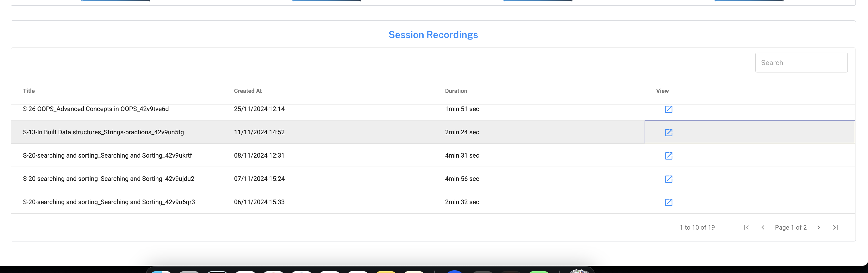Focus the Search input field

pyautogui.click(x=801, y=63)
